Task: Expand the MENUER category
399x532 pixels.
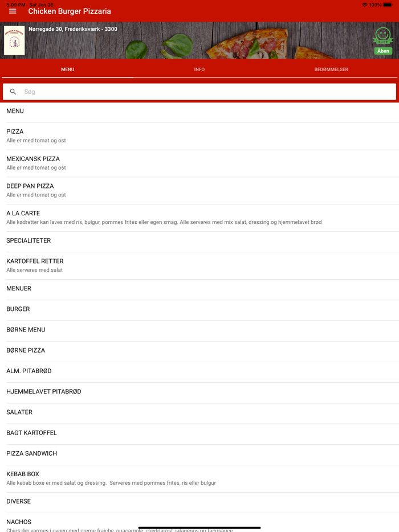Action: pyautogui.click(x=199, y=289)
